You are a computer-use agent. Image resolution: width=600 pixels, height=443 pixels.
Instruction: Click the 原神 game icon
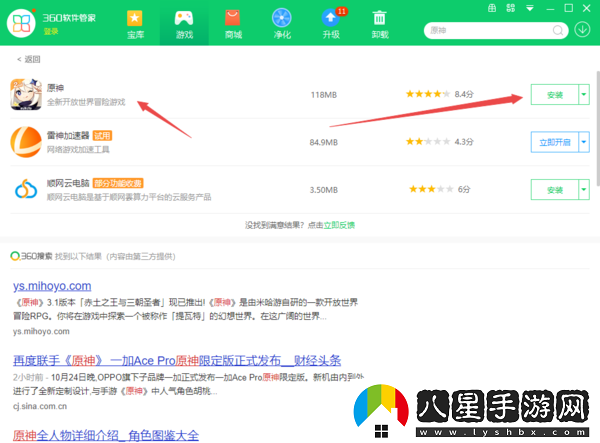26,94
